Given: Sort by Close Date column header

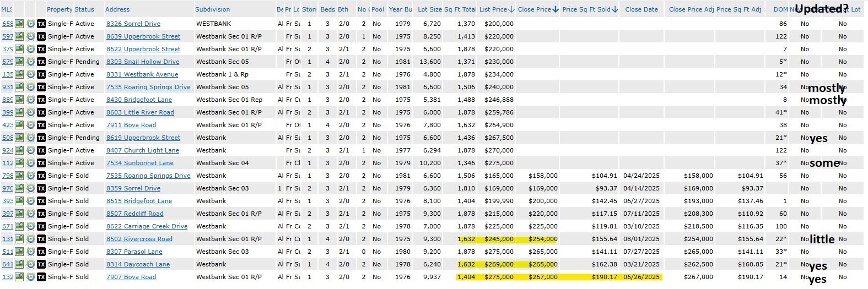Looking at the screenshot, I should tap(641, 9).
